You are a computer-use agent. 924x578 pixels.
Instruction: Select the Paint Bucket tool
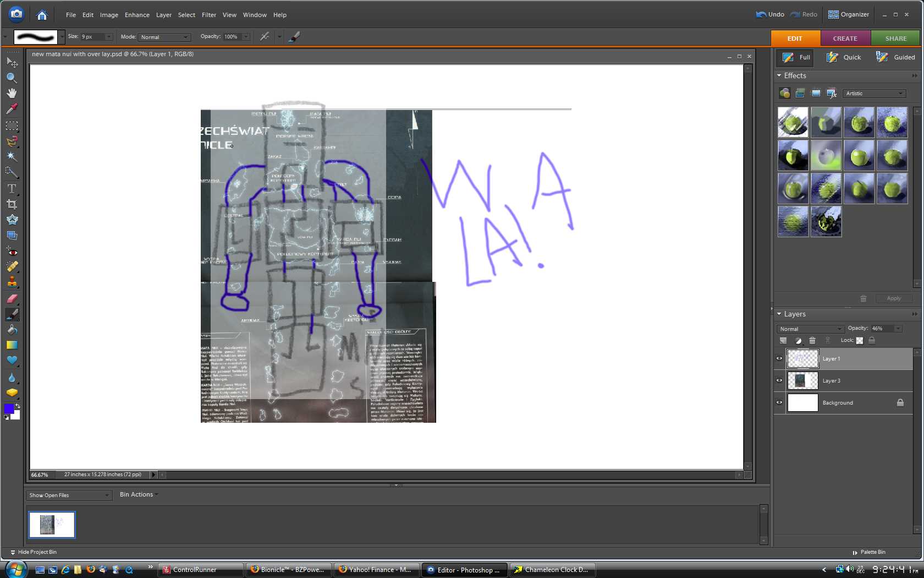tap(12, 329)
